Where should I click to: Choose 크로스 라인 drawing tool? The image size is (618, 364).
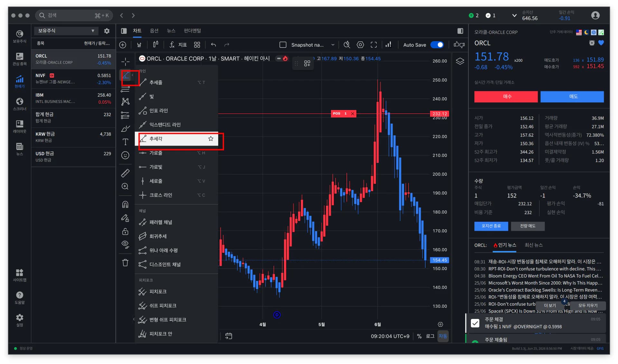[x=176, y=195]
